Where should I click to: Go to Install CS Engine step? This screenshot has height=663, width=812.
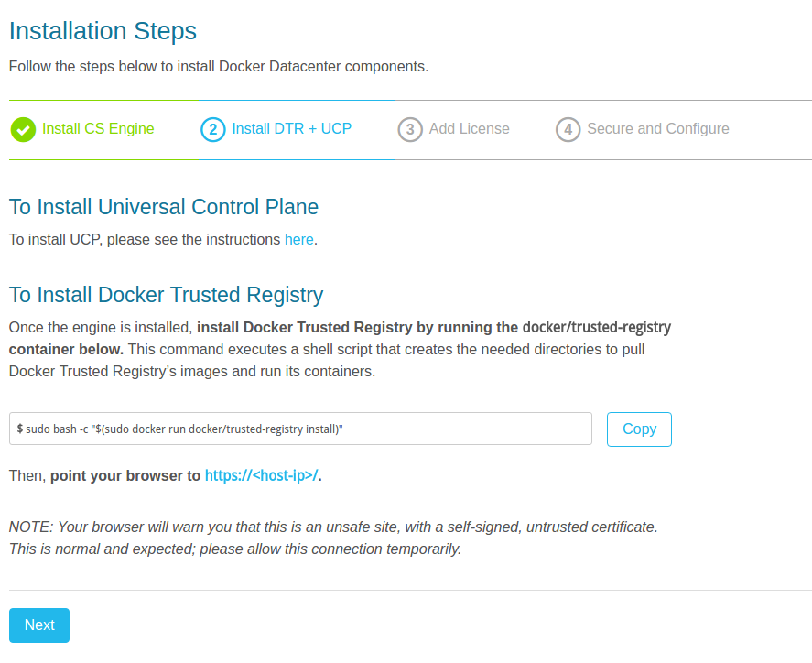click(98, 129)
